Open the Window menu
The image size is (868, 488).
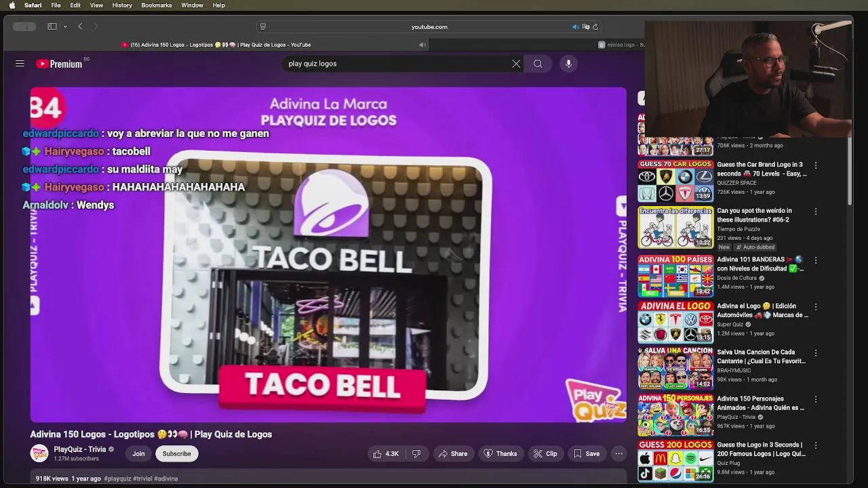point(192,5)
